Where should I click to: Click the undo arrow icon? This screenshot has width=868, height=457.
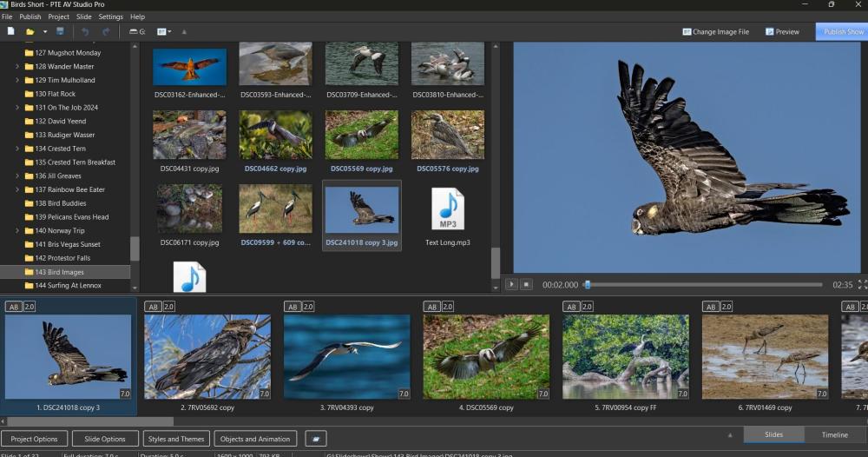coord(85,31)
